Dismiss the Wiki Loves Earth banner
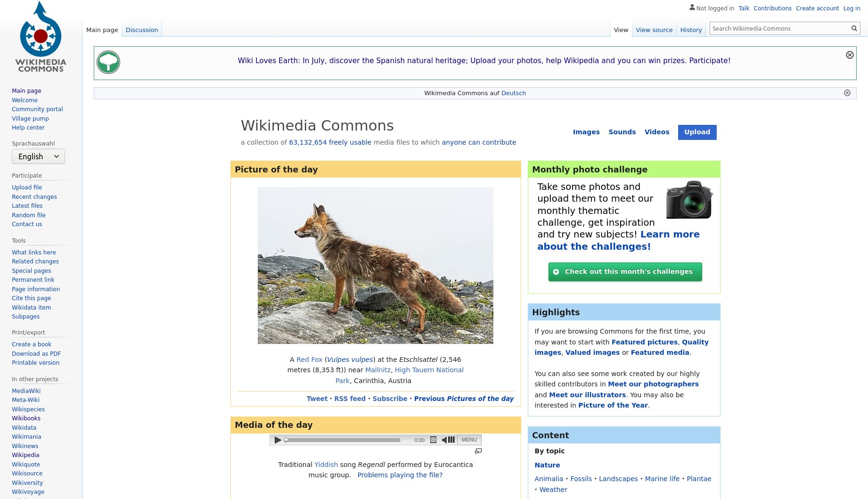The height and width of the screenshot is (499, 868). coord(850,55)
